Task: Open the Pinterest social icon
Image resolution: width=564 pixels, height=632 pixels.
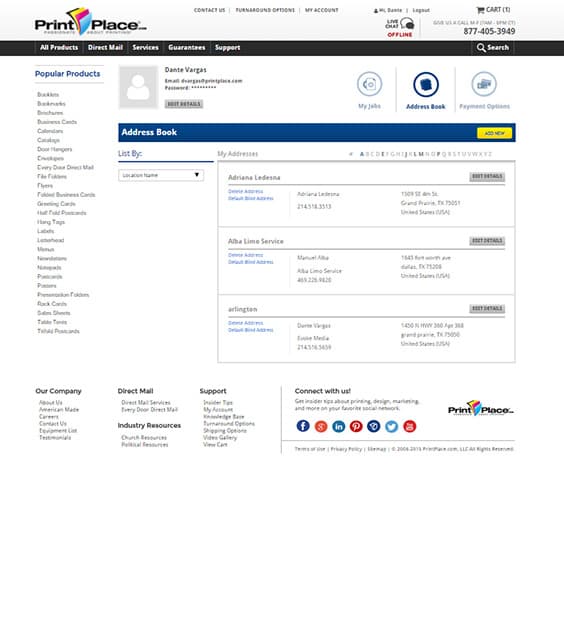Action: coord(356,426)
